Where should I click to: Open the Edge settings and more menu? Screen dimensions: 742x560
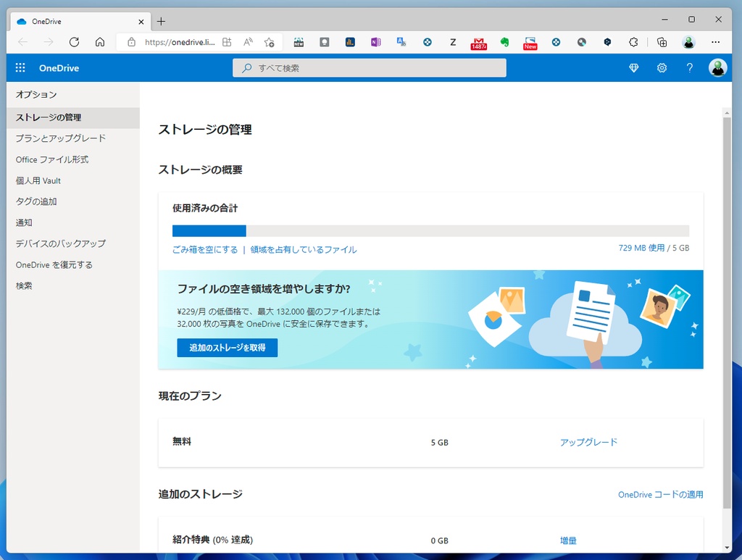pos(715,42)
